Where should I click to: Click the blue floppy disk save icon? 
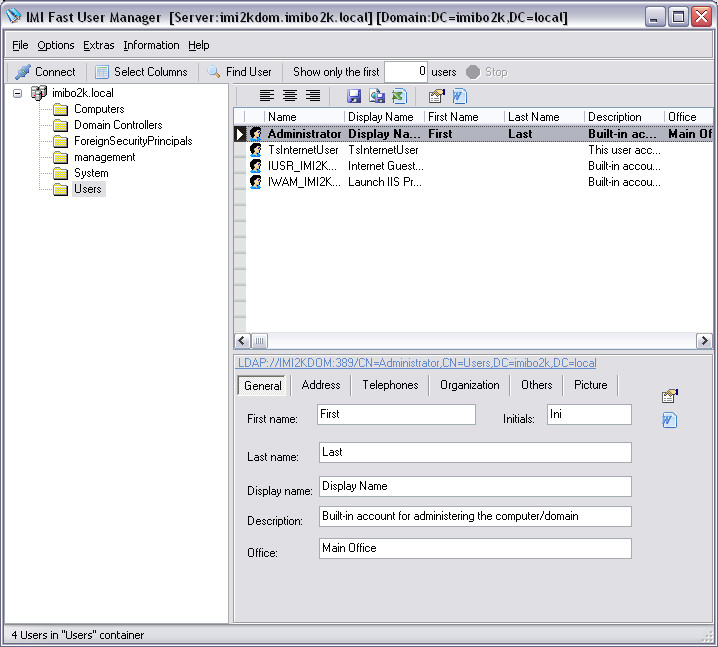[354, 96]
